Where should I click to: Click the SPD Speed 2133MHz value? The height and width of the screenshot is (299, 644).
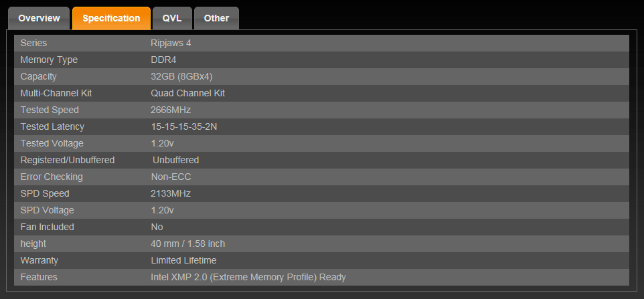(x=171, y=193)
